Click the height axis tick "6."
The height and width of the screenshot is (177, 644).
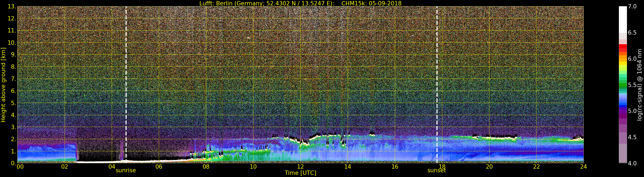point(13,91)
